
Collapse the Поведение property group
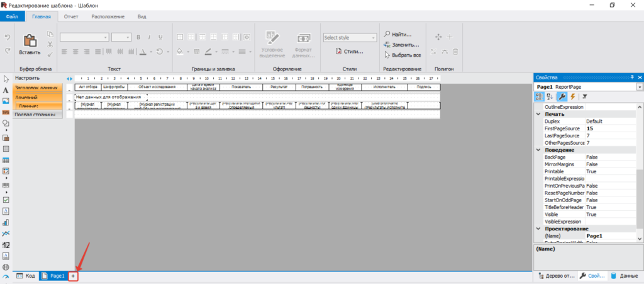(538, 150)
